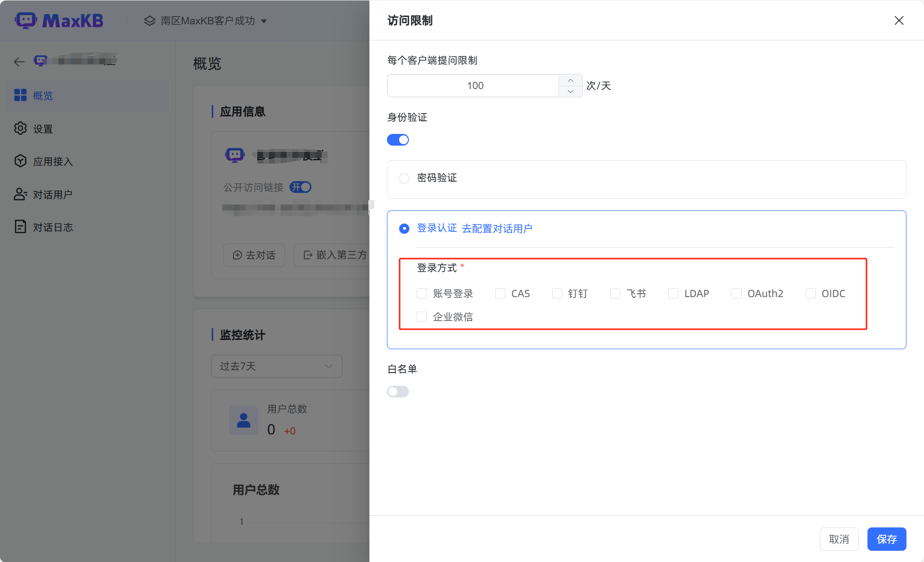Viewport: 924px width, 562px height.
Task: Check the OIDC login checkbox
Action: pyautogui.click(x=810, y=293)
